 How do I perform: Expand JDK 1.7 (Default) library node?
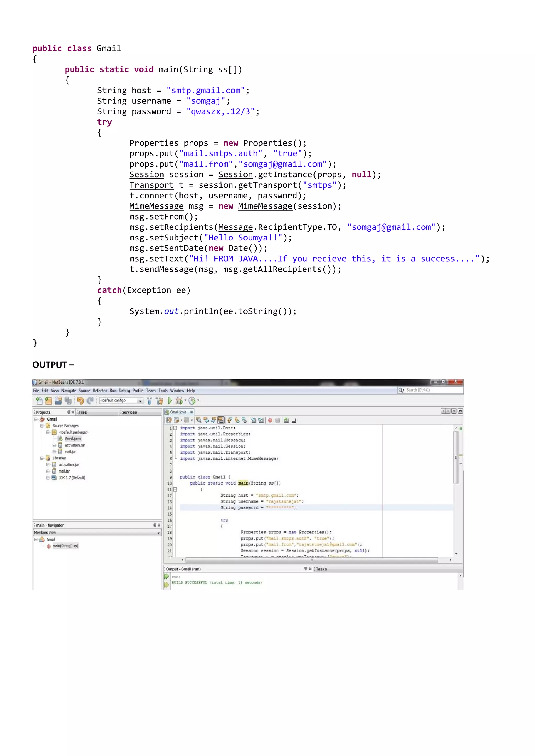pos(48,477)
